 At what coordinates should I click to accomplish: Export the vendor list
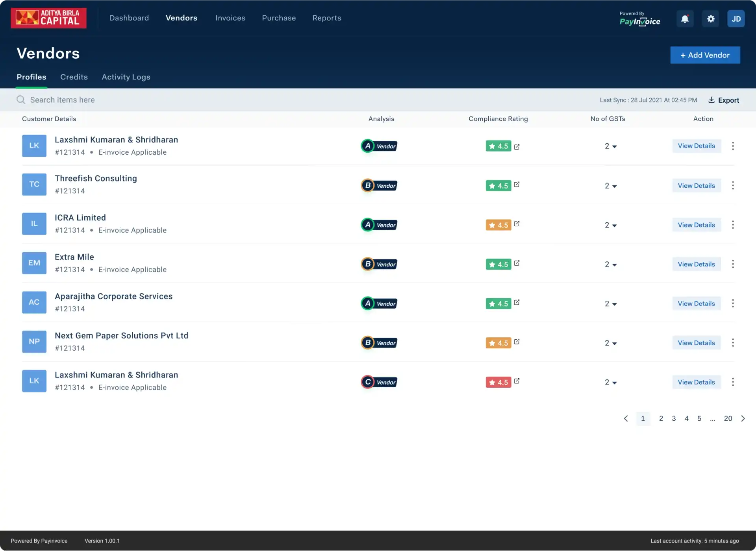724,100
